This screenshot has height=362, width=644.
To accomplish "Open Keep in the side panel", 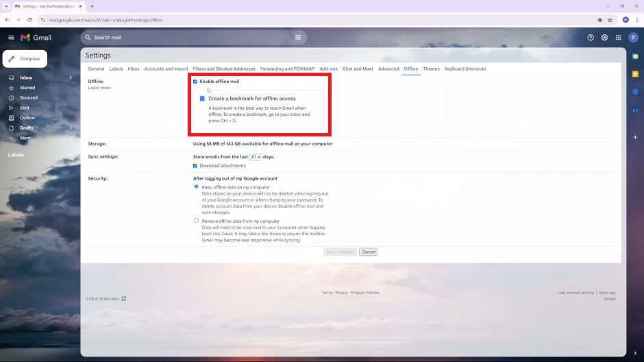I will click(635, 74).
